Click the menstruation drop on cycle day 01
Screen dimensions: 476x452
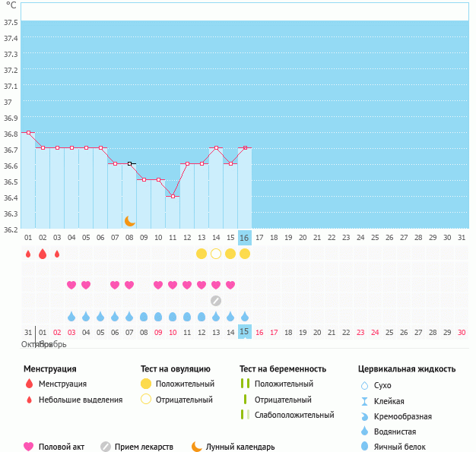click(28, 254)
